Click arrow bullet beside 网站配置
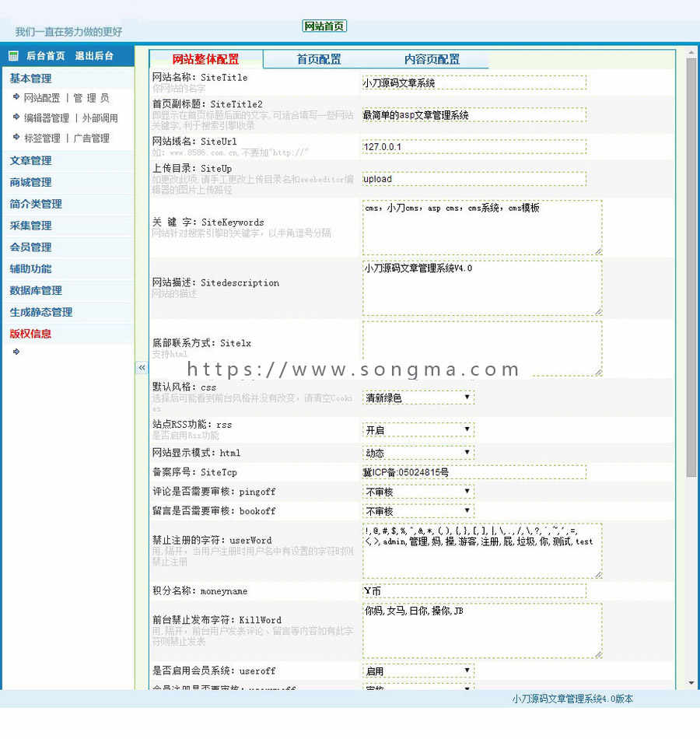 tap(16, 97)
